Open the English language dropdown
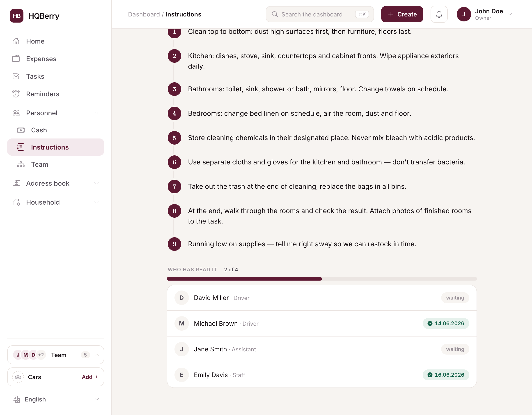Image resolution: width=532 pixels, height=415 pixels. 55,399
